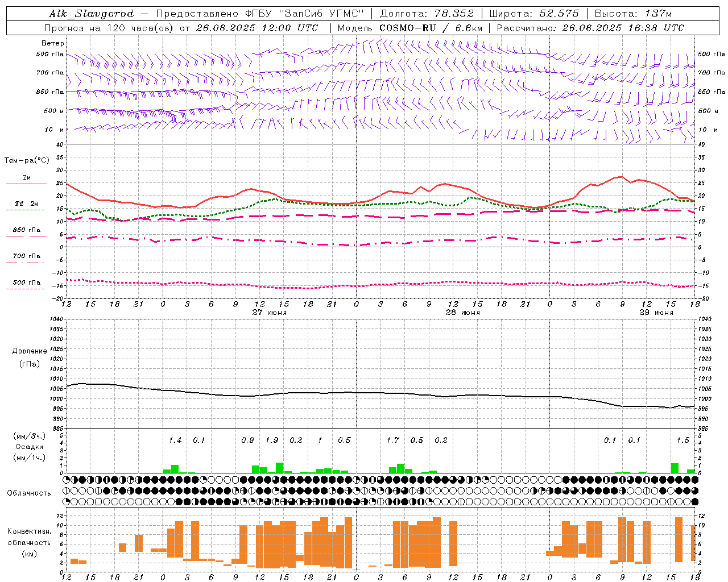Click the station name Alk_Slavgorod
The width and height of the screenshot is (728, 582).
pyautogui.click(x=92, y=14)
